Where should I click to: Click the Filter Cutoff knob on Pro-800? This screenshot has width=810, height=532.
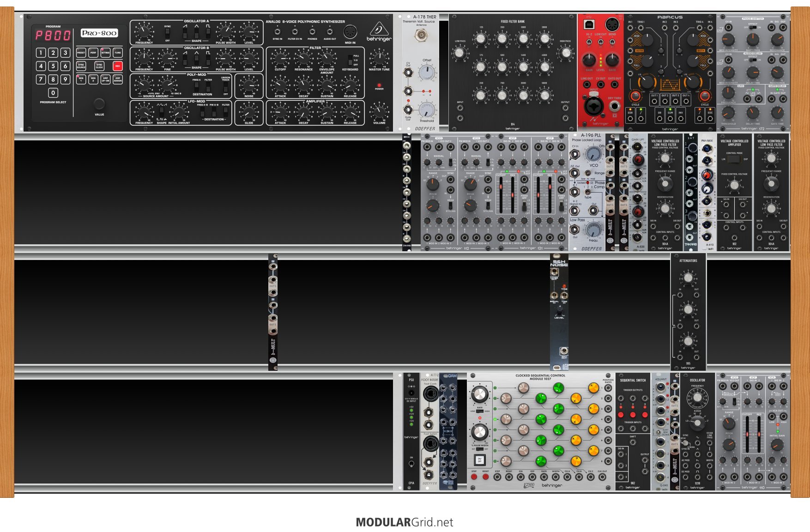click(x=280, y=58)
